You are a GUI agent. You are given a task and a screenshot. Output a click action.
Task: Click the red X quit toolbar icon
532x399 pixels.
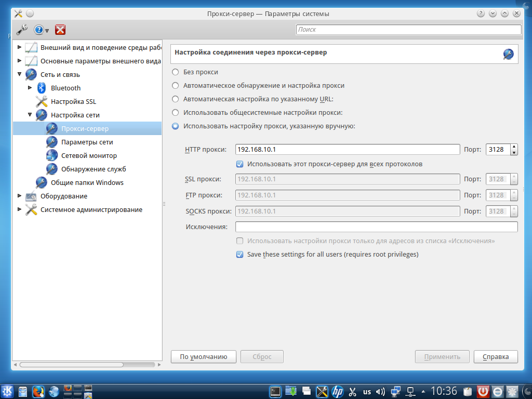point(60,30)
